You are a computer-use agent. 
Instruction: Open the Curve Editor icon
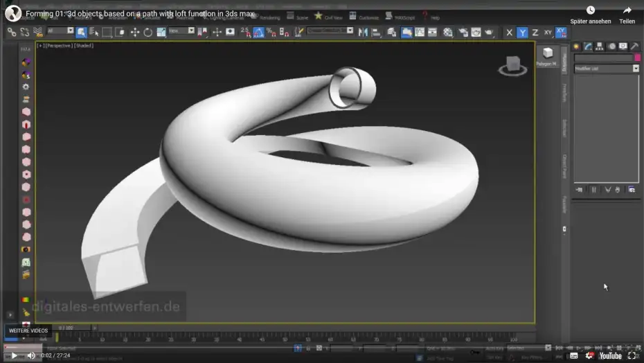pyautogui.click(x=420, y=32)
